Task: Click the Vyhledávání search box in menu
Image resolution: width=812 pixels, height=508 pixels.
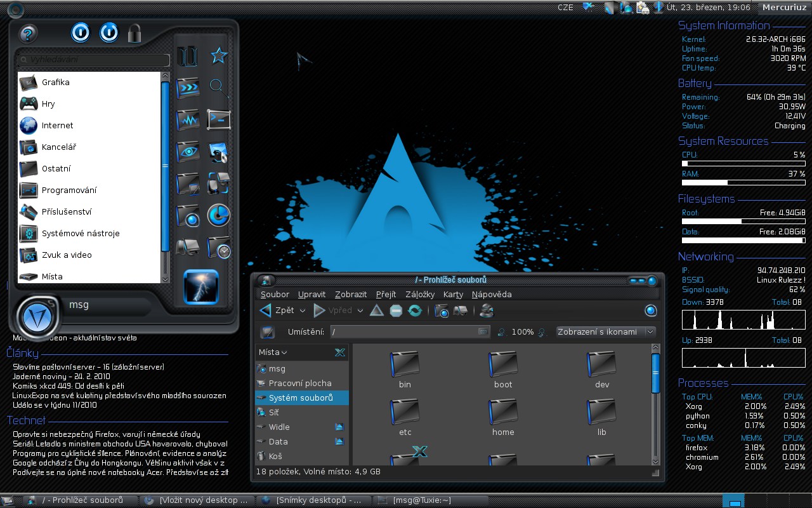Action: 94,60
